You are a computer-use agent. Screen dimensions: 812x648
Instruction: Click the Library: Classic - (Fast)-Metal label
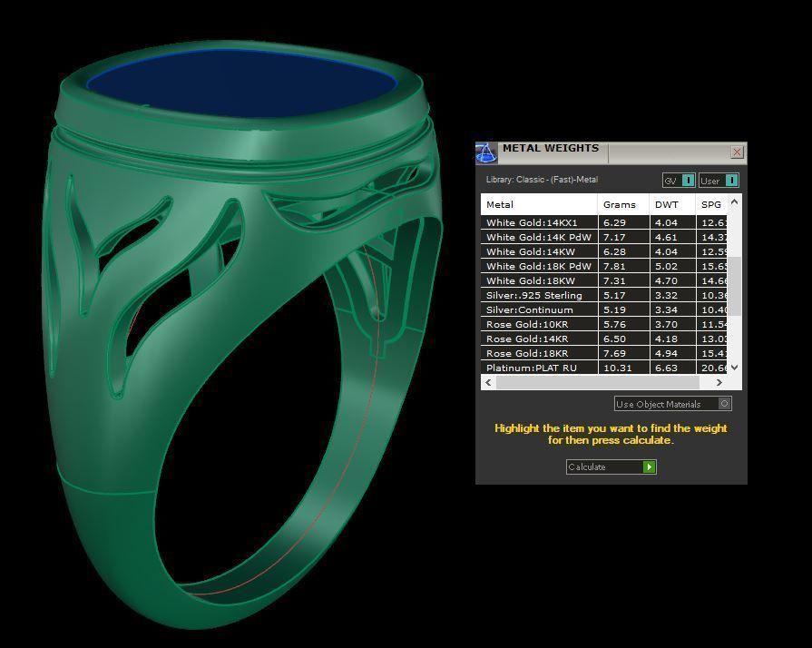[542, 179]
